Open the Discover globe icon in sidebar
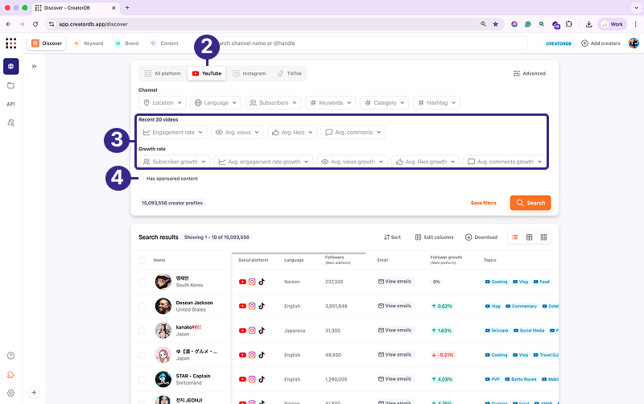 click(11, 66)
